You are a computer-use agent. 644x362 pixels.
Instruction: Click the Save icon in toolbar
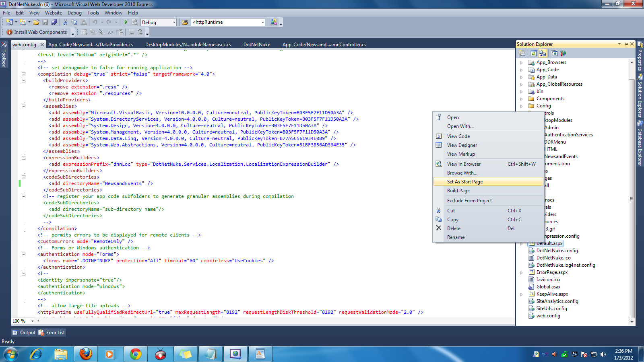point(45,22)
